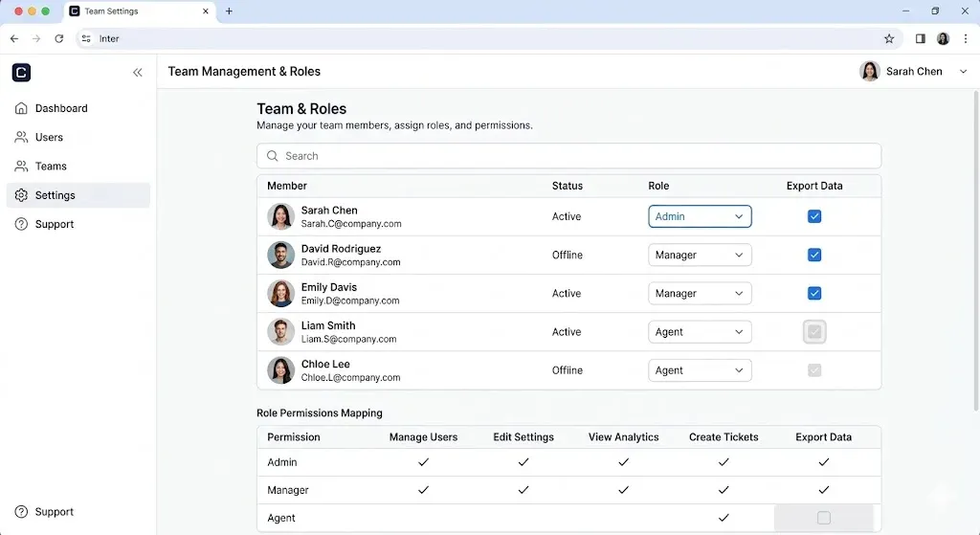Check Agent Export Data permission box
980x535 pixels.
click(824, 518)
